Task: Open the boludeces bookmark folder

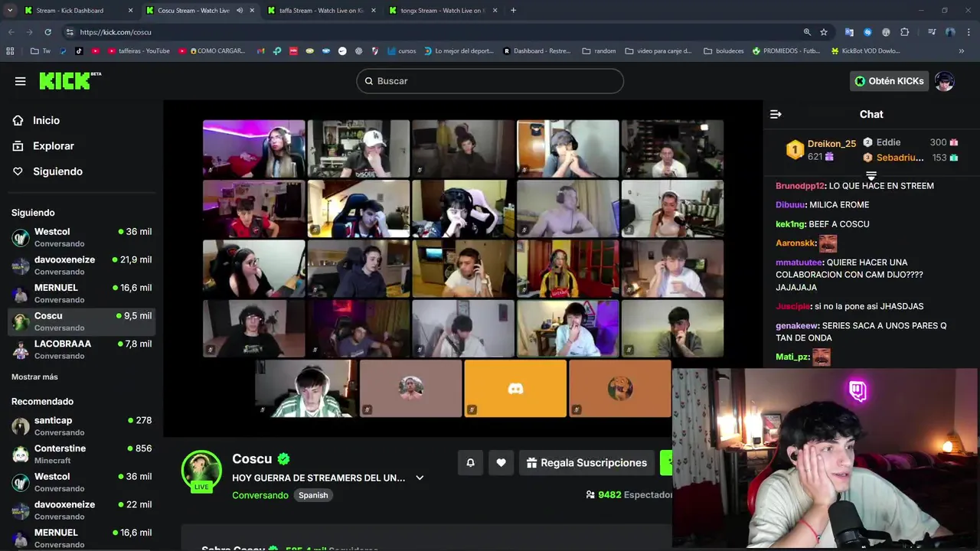Action: point(724,51)
